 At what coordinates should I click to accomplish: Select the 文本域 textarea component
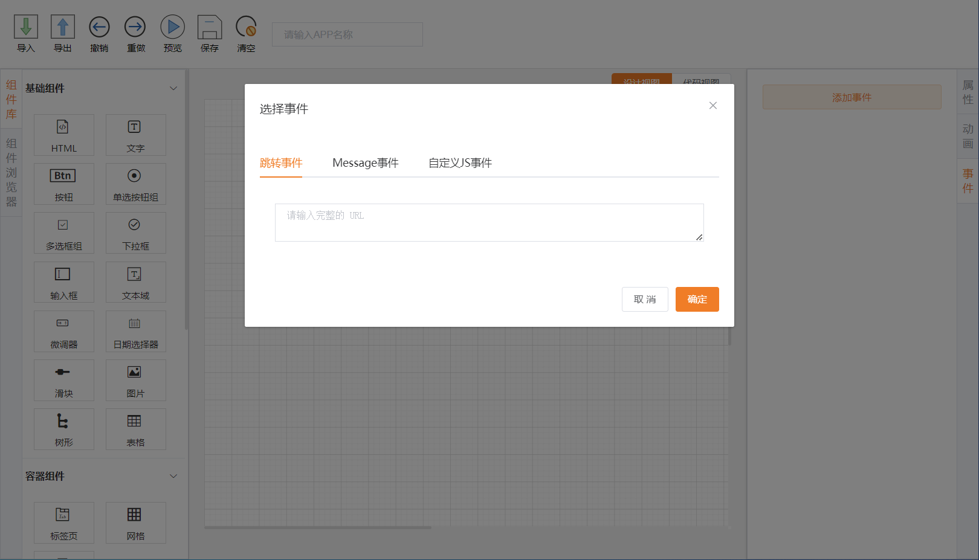click(136, 282)
